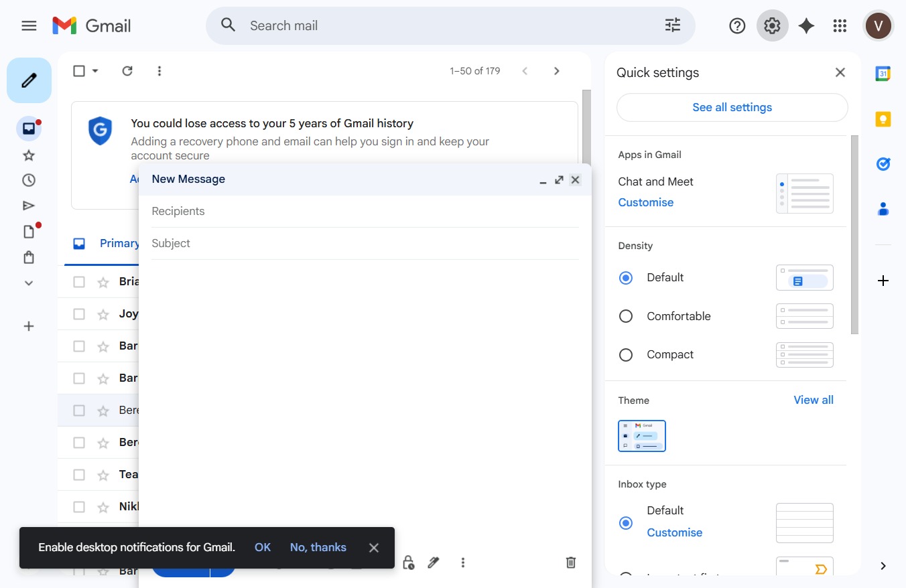Open Inbox from the left sidebar

(29, 129)
